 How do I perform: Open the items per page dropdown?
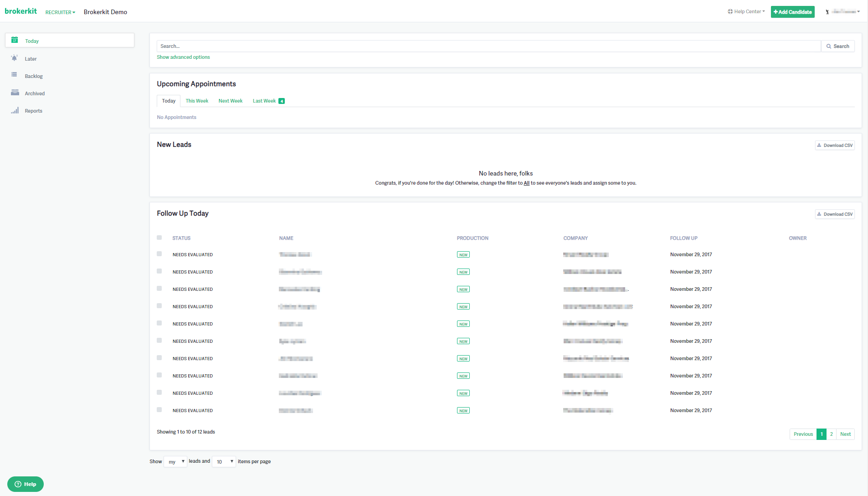[x=224, y=462]
